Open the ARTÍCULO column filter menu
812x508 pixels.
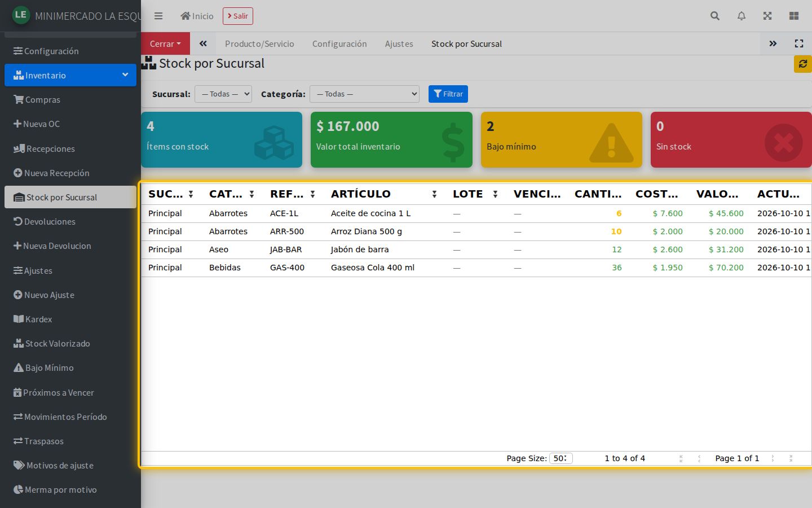point(435,194)
